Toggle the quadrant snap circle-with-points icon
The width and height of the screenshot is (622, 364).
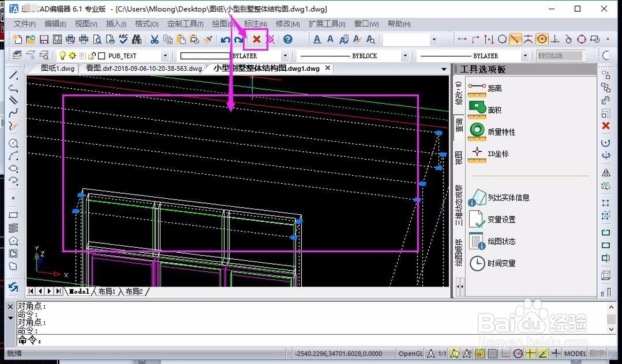582,39
